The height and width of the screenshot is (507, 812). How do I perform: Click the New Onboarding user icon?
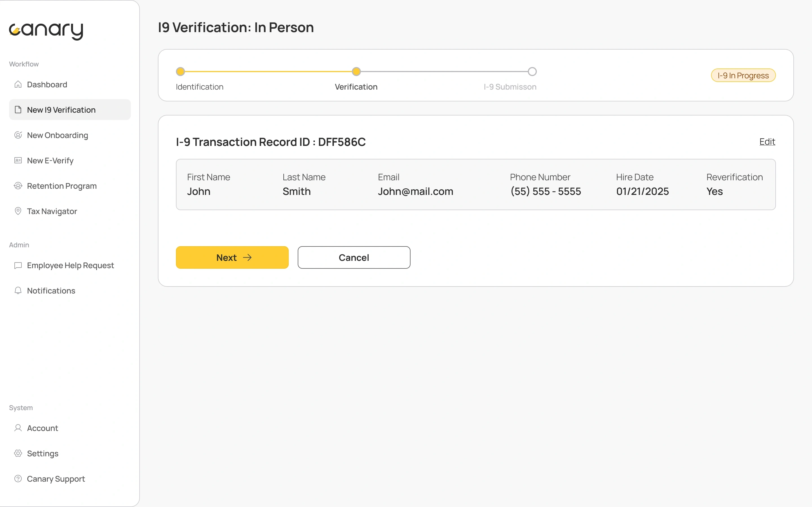[x=18, y=135]
